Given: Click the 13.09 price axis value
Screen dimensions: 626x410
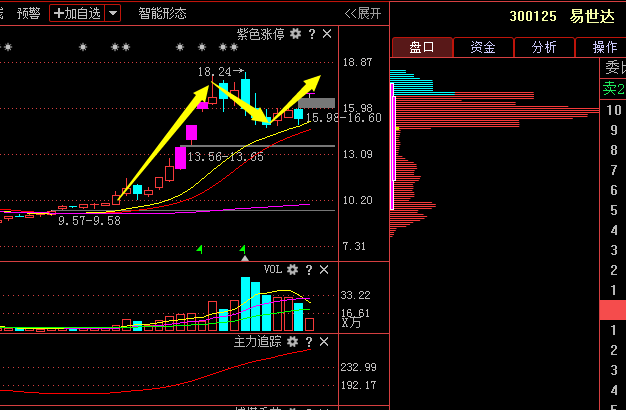Looking at the screenshot, I should pyautogui.click(x=357, y=154).
